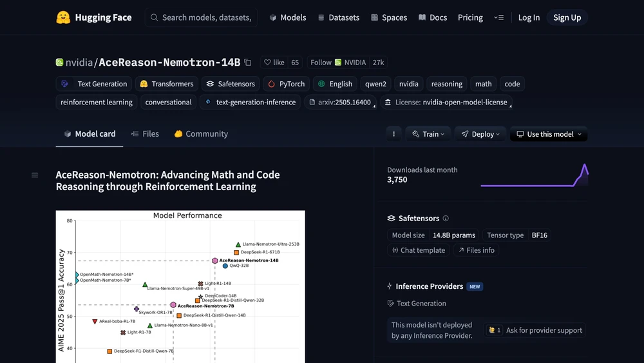Switch to the Files tab
Image resolution: width=644 pixels, height=363 pixels.
click(145, 134)
